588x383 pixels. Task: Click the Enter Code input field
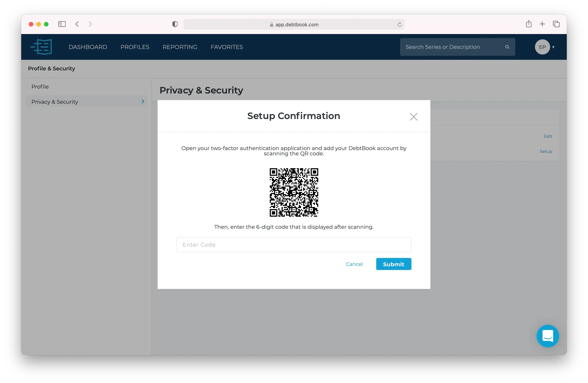pos(294,244)
